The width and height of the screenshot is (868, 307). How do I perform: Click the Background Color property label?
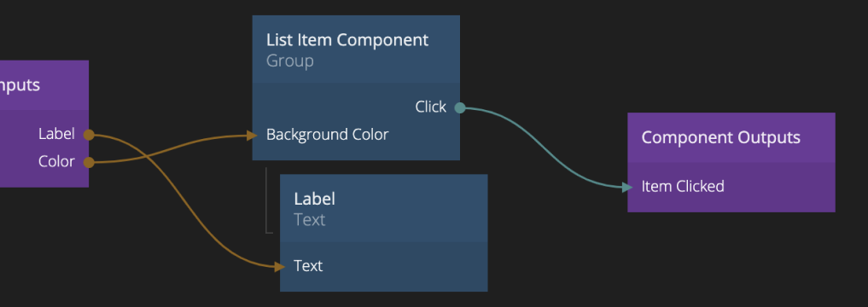coord(327,135)
